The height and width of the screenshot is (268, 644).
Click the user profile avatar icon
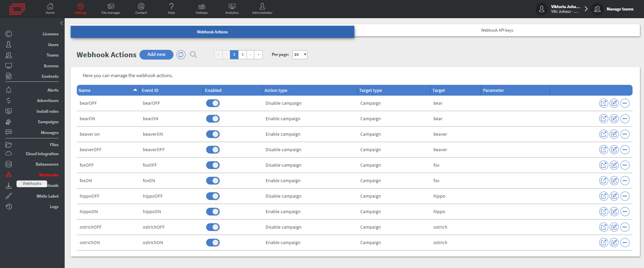point(542,9)
